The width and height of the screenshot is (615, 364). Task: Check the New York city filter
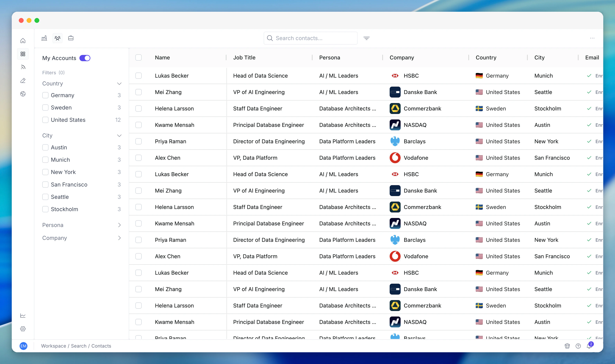[x=45, y=172]
